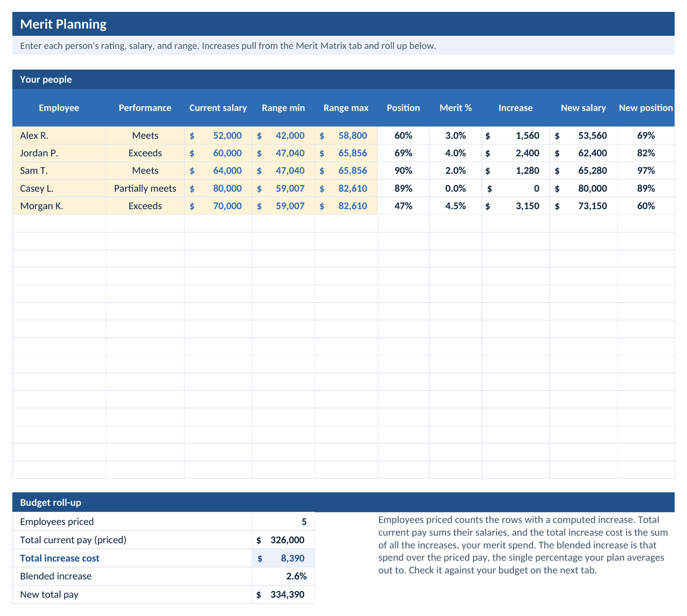Select Casey L.'s range min 59,007
This screenshot has width=687, height=616.
point(284,188)
